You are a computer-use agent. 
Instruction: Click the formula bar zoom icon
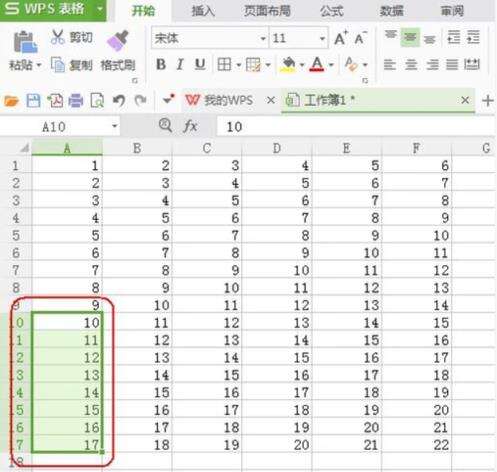(x=165, y=125)
